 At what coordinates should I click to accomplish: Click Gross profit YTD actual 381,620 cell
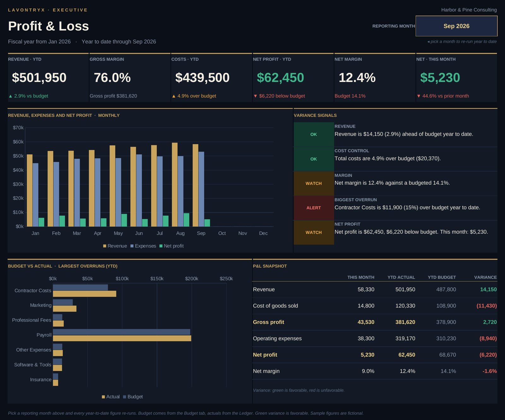tap(405, 322)
